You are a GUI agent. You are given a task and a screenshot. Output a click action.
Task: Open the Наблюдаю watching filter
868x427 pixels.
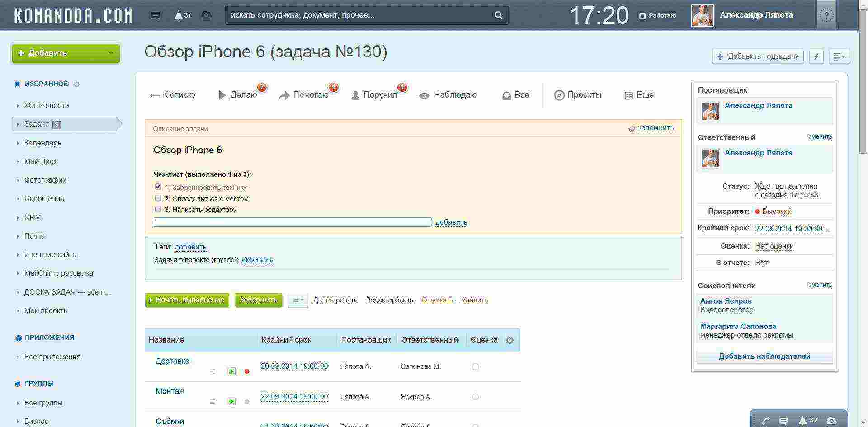[x=448, y=95]
